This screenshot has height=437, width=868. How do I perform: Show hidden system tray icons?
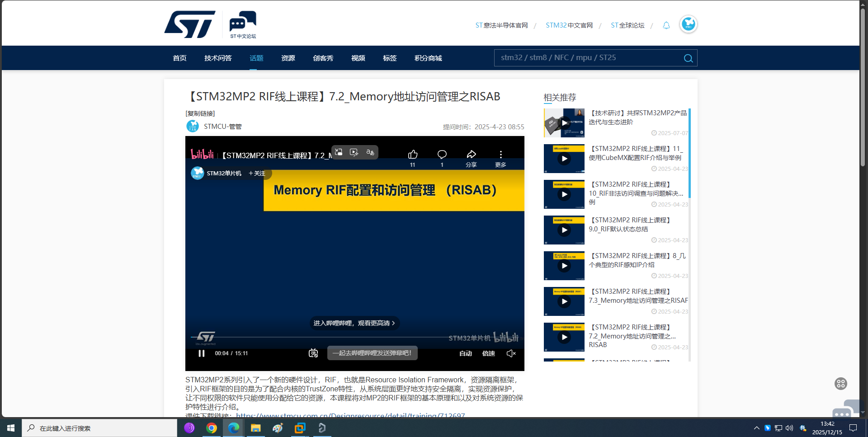(756, 428)
